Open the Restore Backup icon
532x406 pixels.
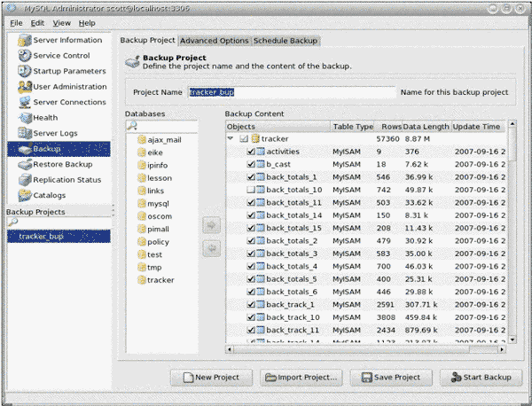coord(25,165)
